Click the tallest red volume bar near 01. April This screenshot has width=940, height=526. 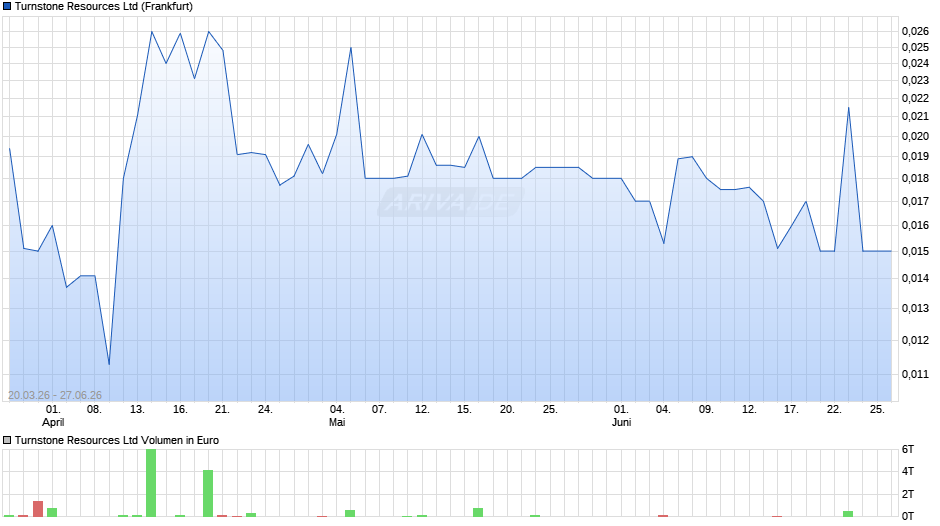[x=38, y=509]
